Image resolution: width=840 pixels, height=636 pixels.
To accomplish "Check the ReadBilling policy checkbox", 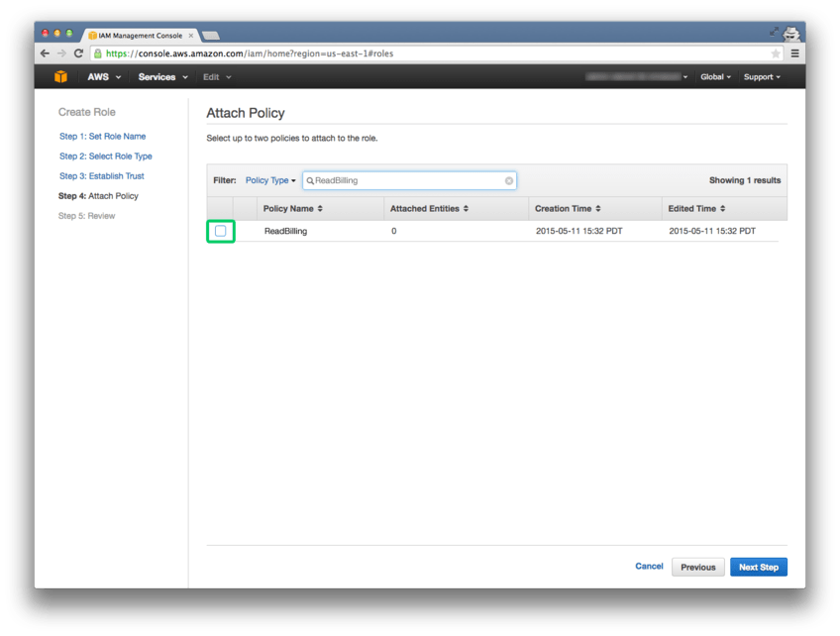I will point(220,231).
